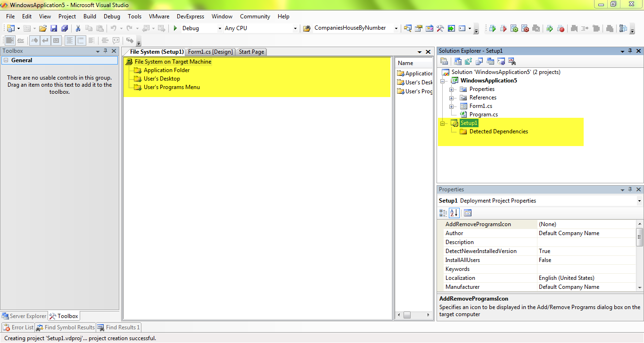The height and width of the screenshot is (343, 644).
Task: Select User's Programs Menu tree node
Action: [x=172, y=87]
